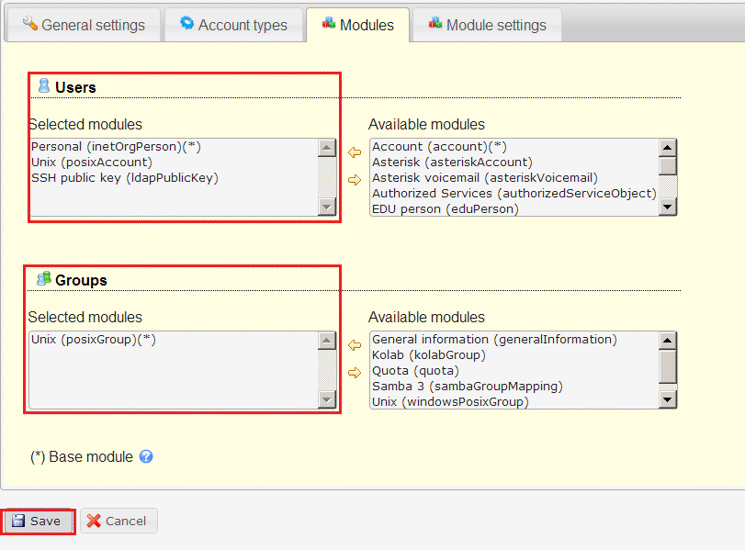This screenshot has height=550, width=745.
Task: Click the Groups section icon
Action: tap(44, 278)
